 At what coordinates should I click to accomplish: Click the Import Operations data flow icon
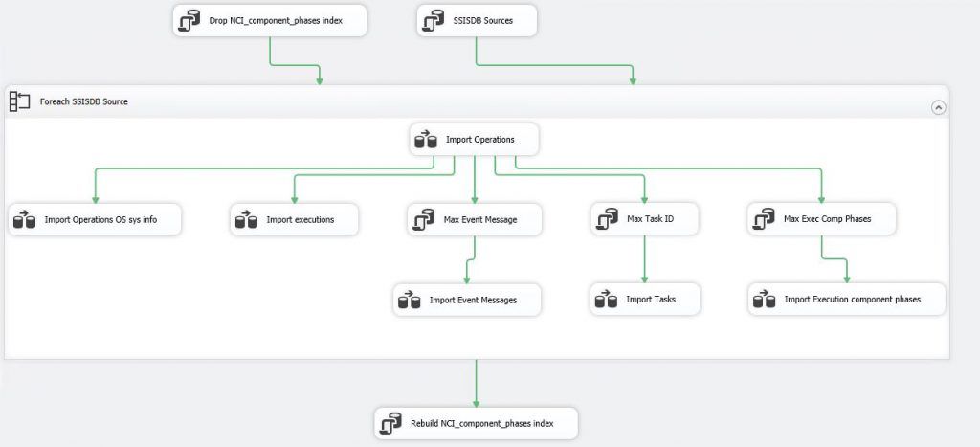tap(426, 140)
